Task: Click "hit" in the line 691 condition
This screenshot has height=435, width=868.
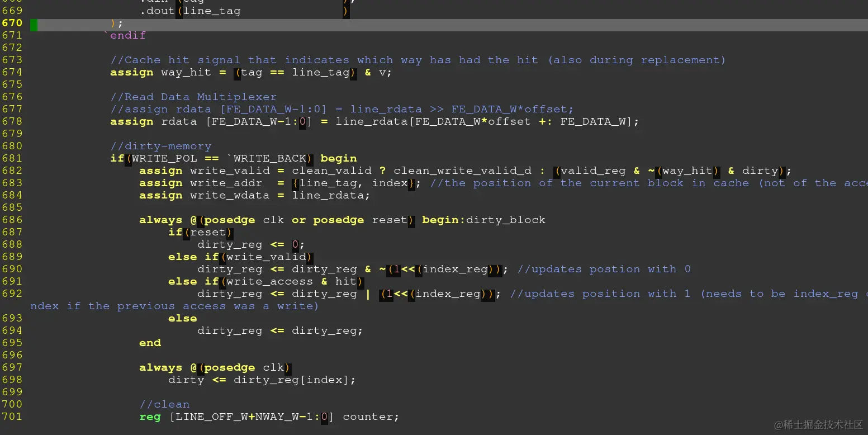Action: click(346, 281)
